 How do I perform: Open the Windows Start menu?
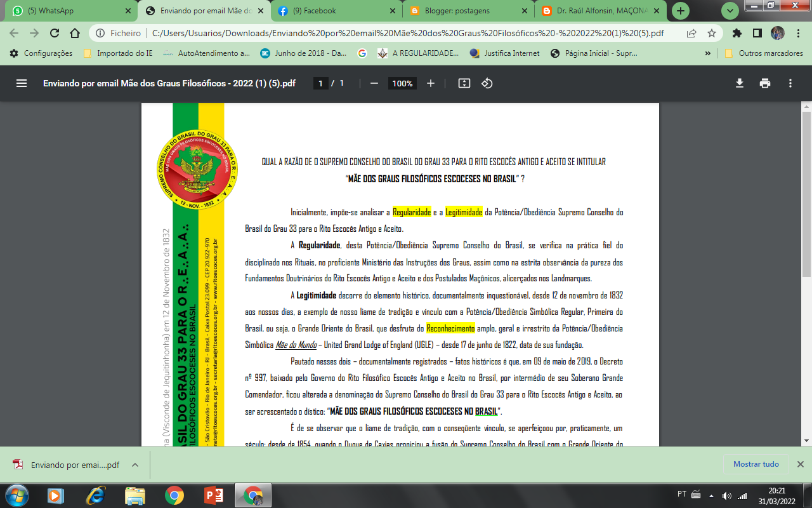coord(16,495)
